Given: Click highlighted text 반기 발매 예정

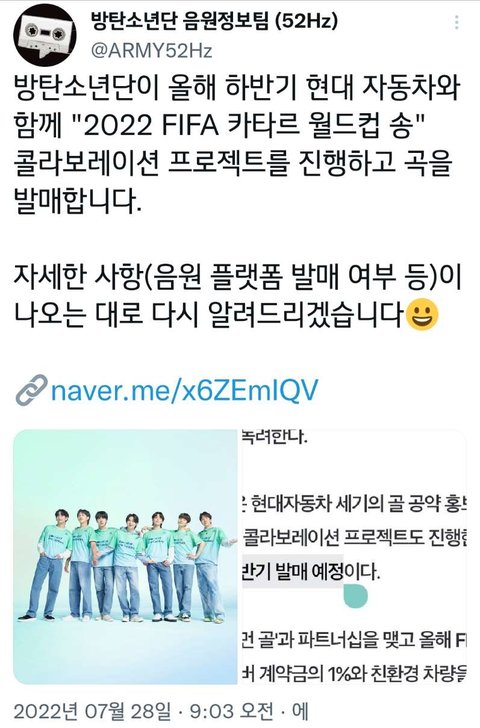Looking at the screenshot, I should (292, 571).
